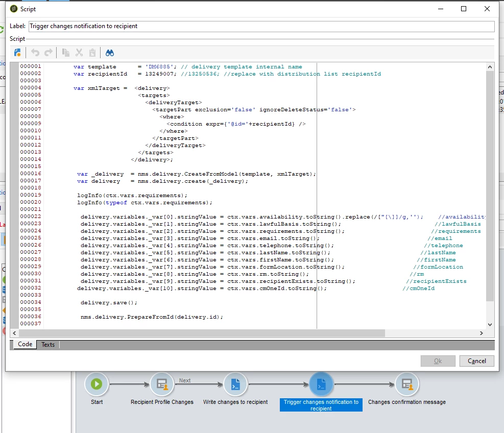Click the Script dialog title icon

click(14, 9)
